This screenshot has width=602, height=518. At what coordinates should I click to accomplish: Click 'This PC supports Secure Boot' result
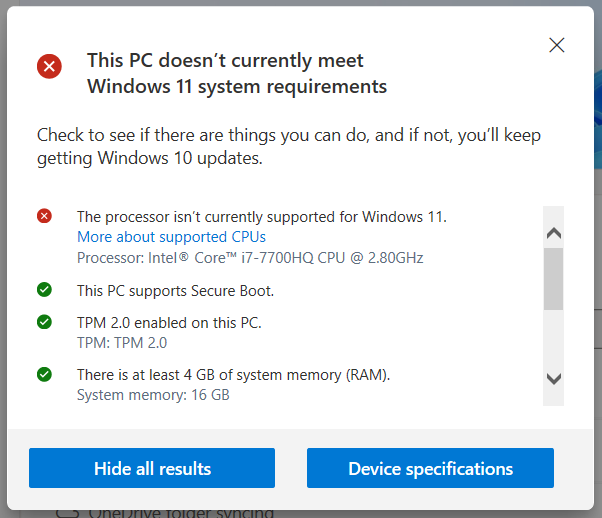[x=175, y=291]
